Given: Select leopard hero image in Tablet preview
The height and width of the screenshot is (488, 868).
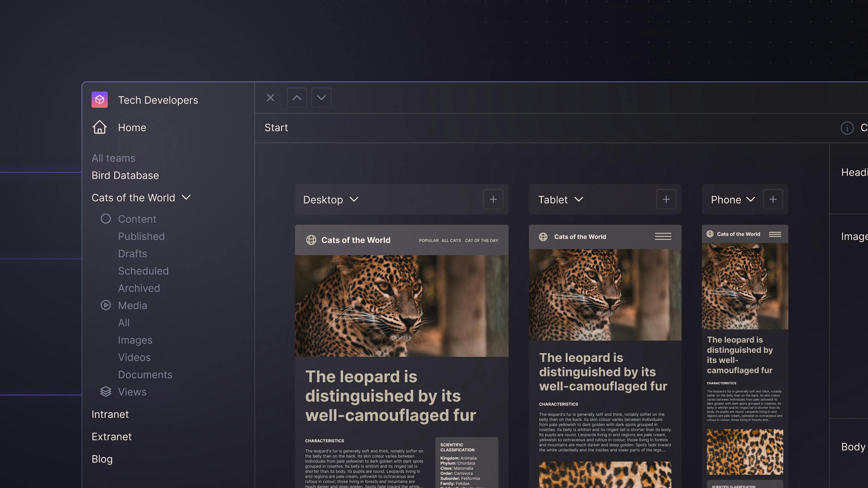Looking at the screenshot, I should 605,295.
